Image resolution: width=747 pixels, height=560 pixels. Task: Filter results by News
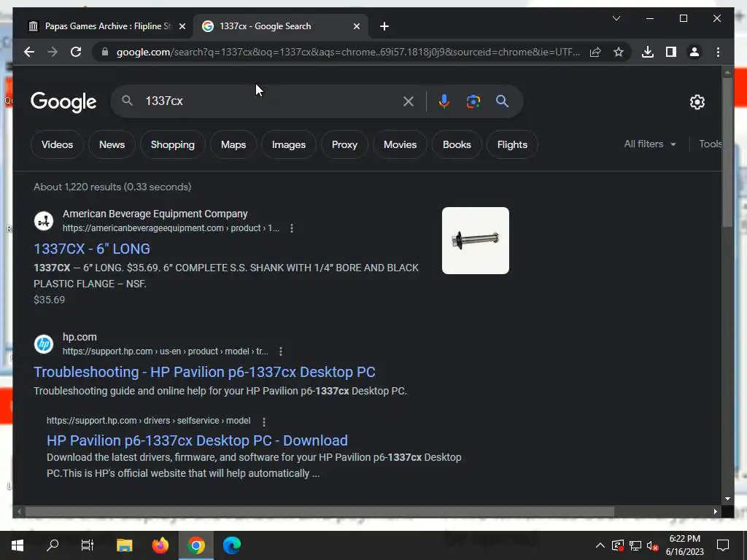112,144
